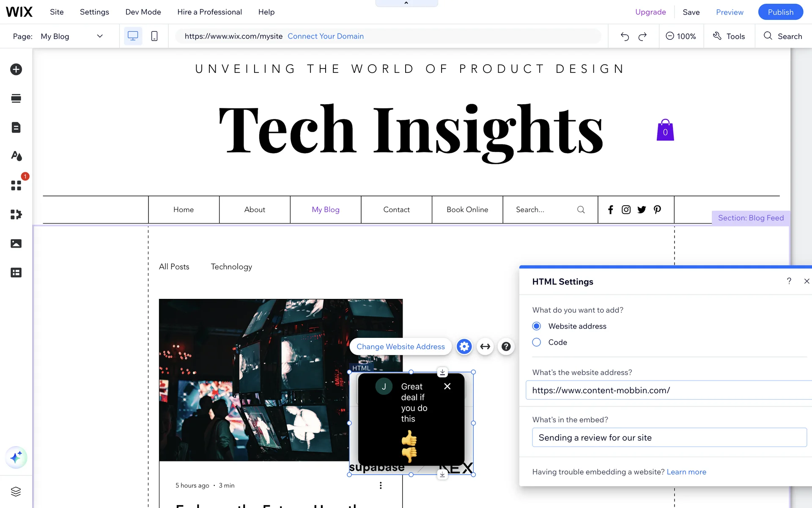Collapse the top bar with the chevron
The height and width of the screenshot is (508, 812).
click(406, 3)
